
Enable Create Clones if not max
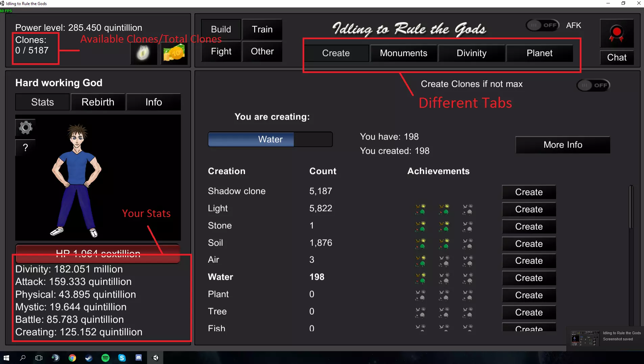click(x=593, y=85)
